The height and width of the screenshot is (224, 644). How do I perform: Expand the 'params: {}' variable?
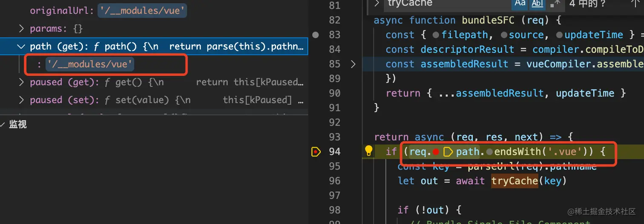[21, 29]
